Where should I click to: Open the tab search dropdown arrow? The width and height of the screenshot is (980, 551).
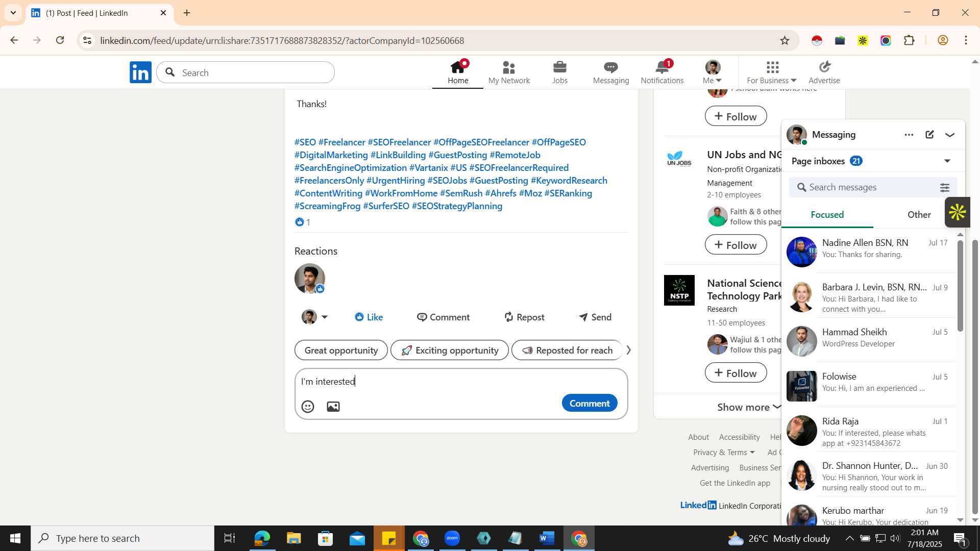pyautogui.click(x=13, y=13)
